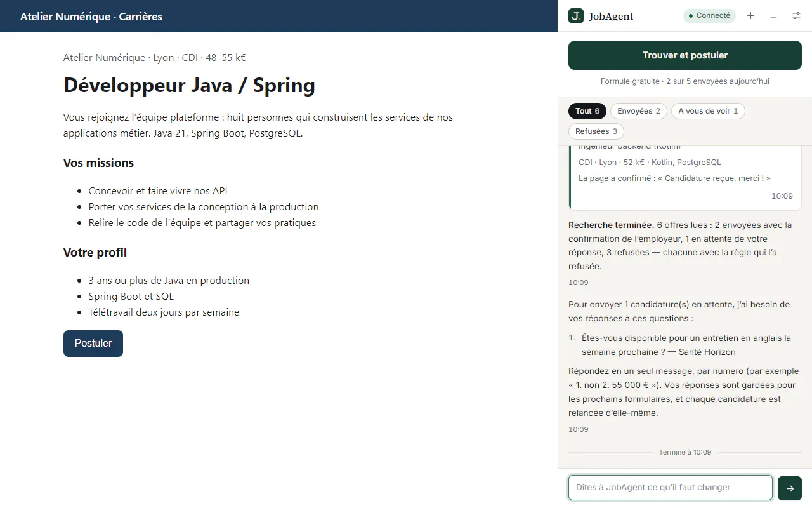Click the JobAgent logo icon
Viewport: 812px width, 508px height.
[x=576, y=16]
